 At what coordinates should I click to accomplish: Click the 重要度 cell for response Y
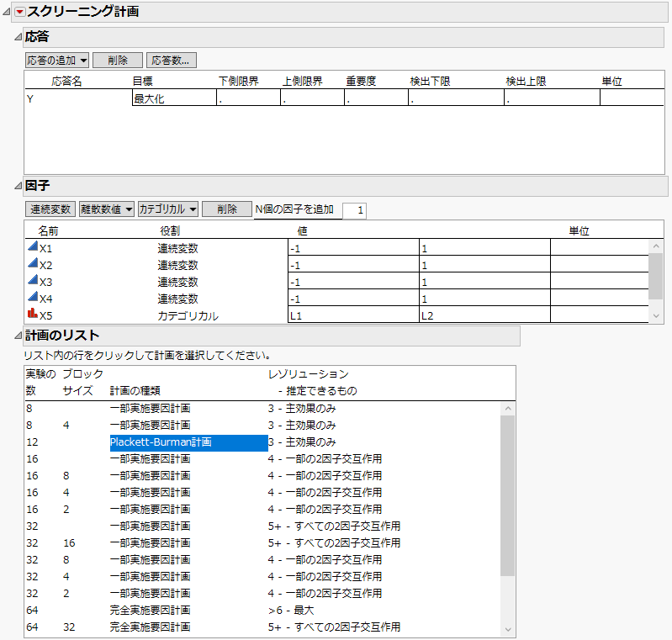coord(376,98)
